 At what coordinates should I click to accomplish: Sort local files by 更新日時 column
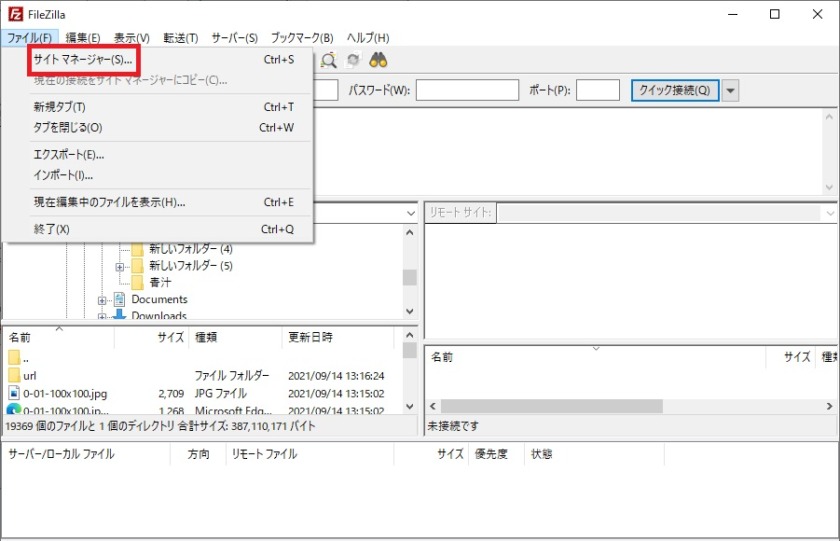click(338, 337)
